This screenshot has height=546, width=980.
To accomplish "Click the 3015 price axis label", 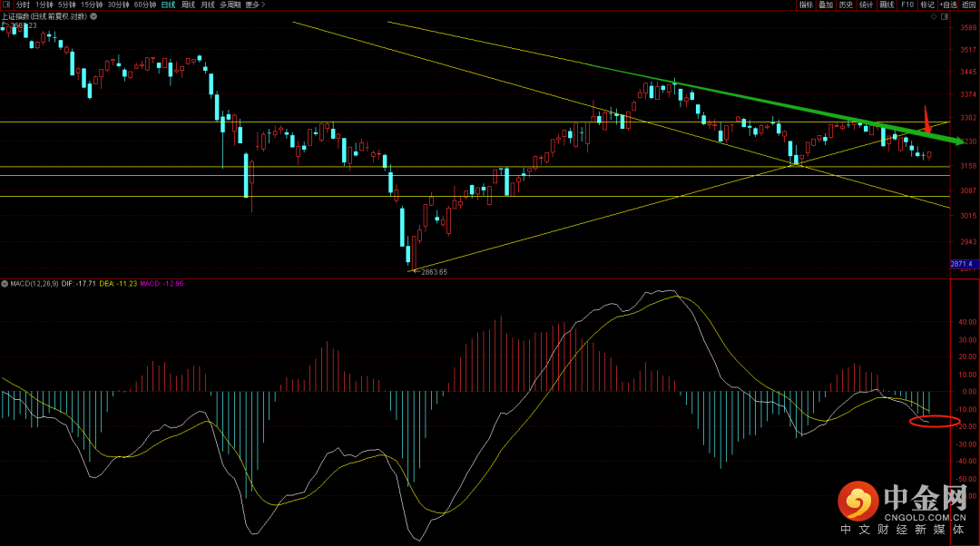I will 968,216.
